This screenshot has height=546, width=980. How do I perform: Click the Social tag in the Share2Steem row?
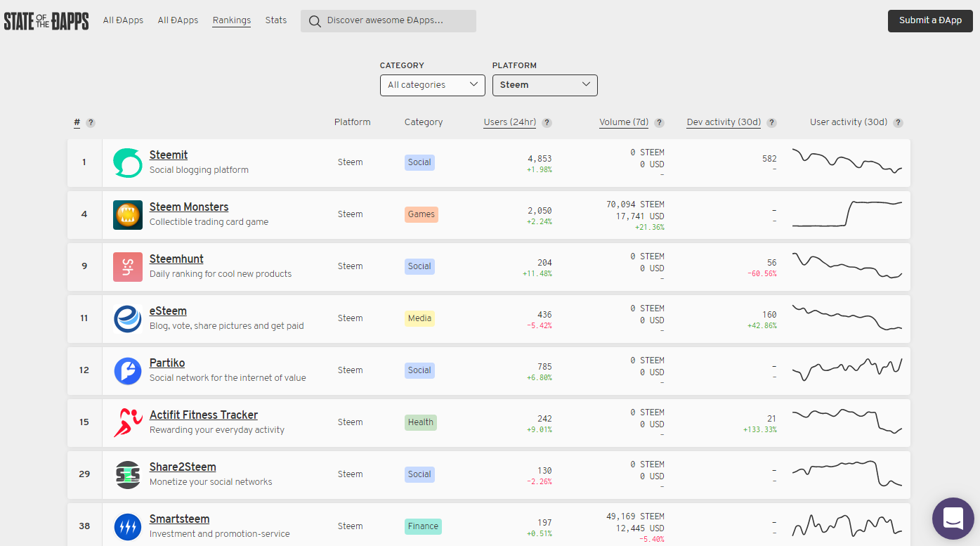click(419, 474)
